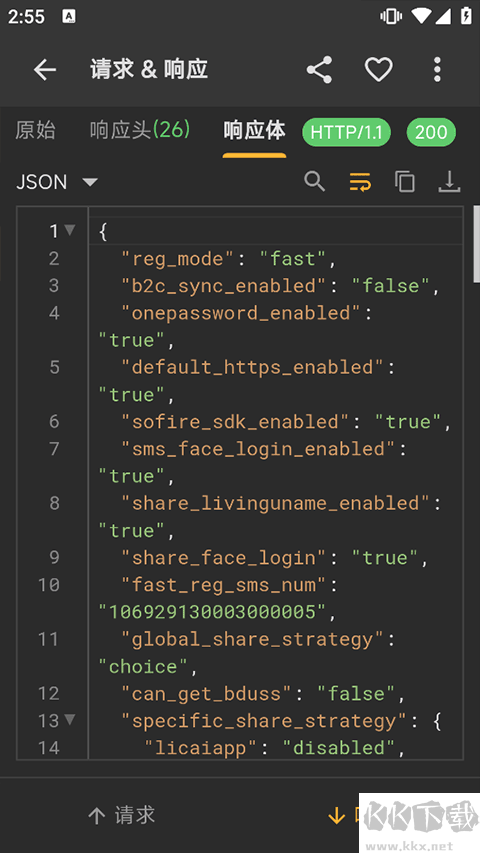Screen dimensions: 480x853
Task: Favorite this request with heart icon
Action: pos(378,70)
